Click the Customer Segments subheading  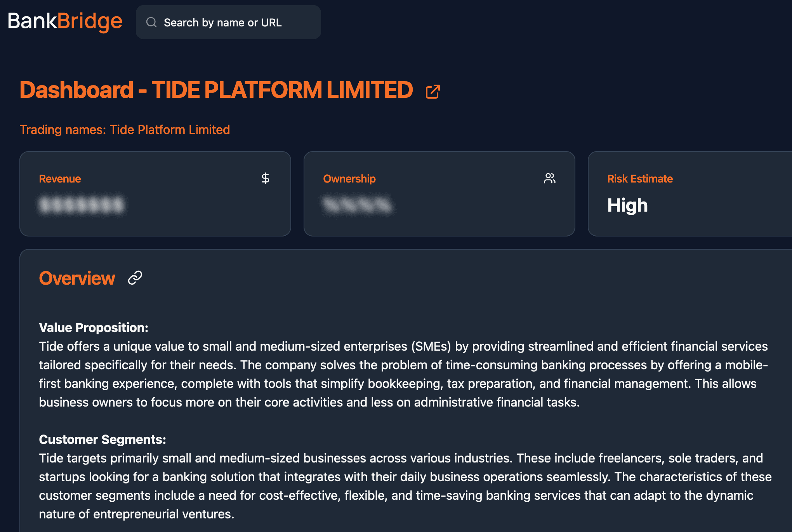[x=102, y=440]
